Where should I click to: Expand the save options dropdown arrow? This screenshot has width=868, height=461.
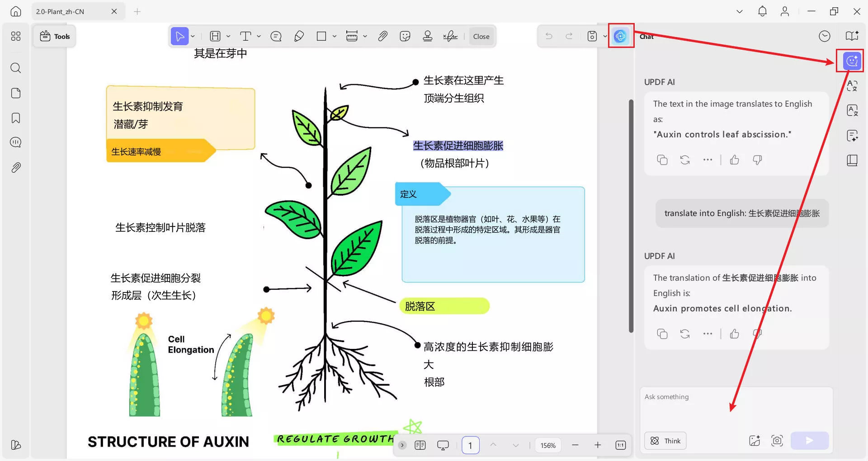point(605,36)
